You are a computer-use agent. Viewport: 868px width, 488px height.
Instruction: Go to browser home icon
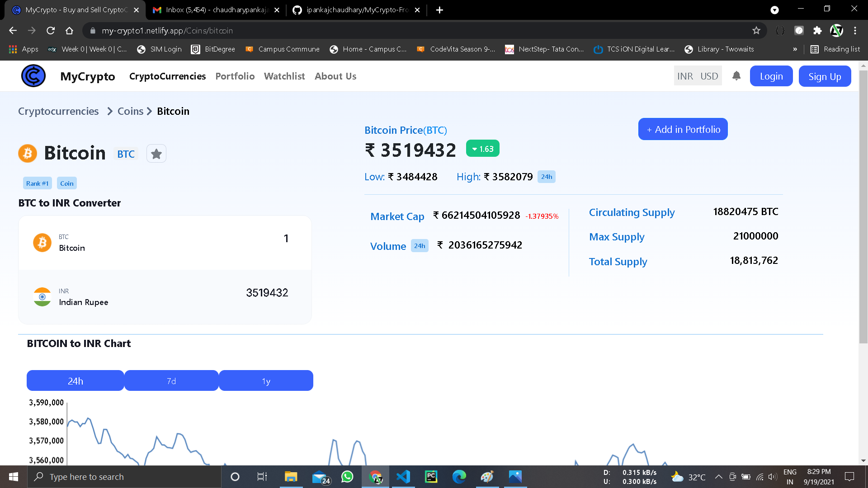(69, 31)
